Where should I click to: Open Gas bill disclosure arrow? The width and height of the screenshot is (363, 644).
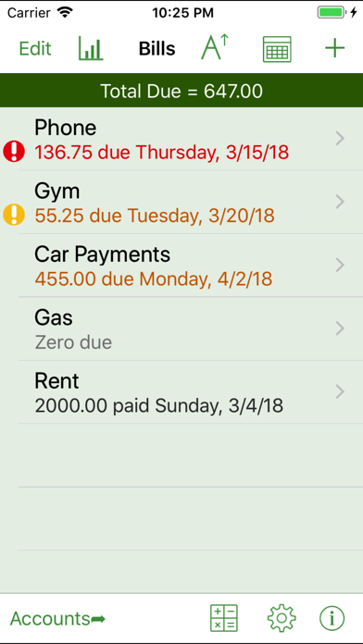point(340,328)
